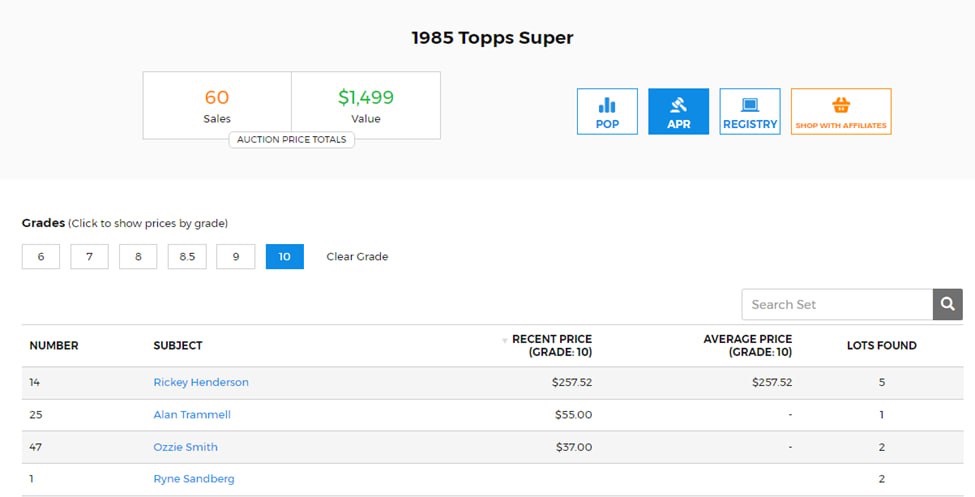Select the grade 8.5 filter
975x497 pixels.
click(187, 256)
